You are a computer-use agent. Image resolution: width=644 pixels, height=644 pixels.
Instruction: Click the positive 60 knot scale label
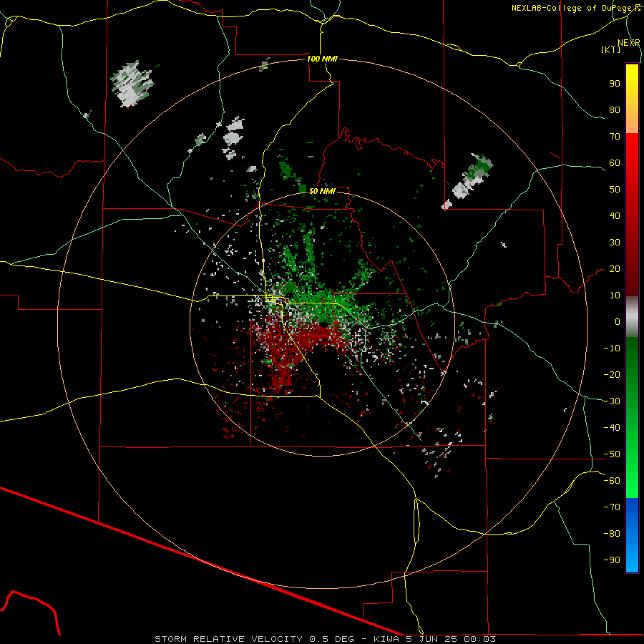click(x=615, y=163)
